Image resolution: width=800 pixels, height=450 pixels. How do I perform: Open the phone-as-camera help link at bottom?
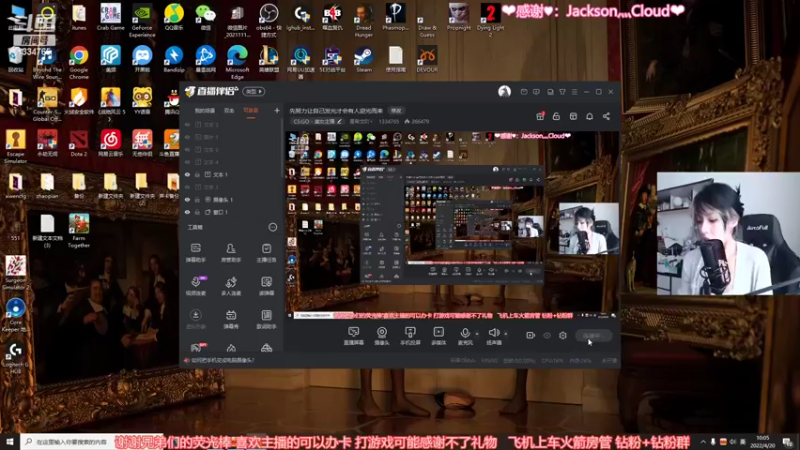pyautogui.click(x=222, y=360)
